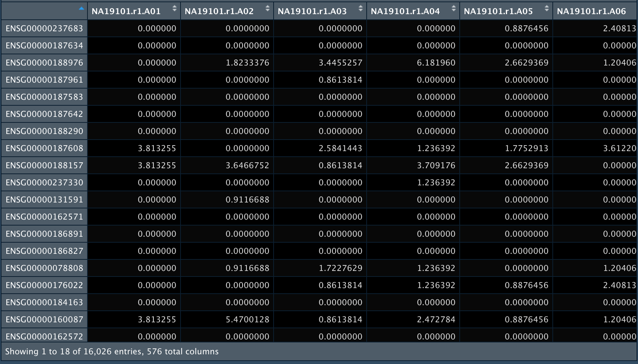This screenshot has width=638, height=364.
Task: Click row name ENSG00000131591
Action: [44, 199]
